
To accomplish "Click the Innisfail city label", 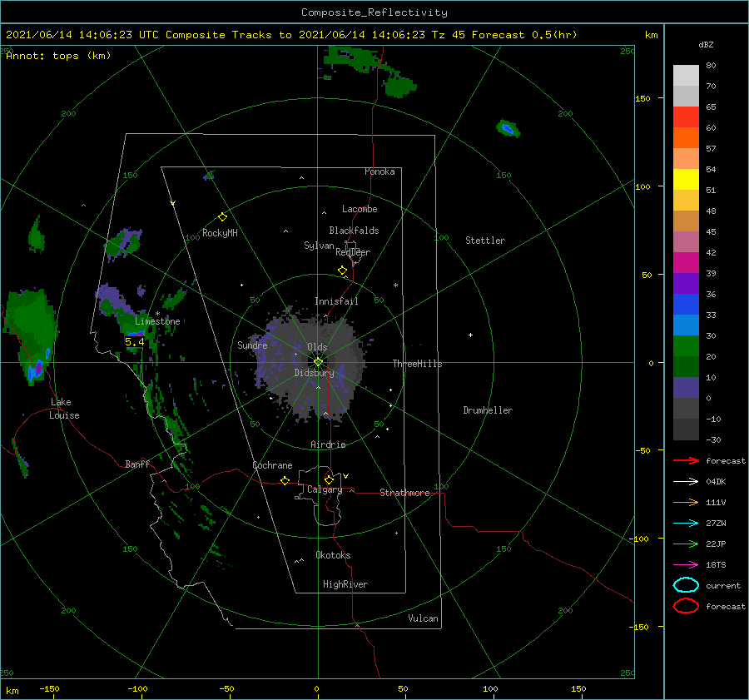I will pos(336,301).
